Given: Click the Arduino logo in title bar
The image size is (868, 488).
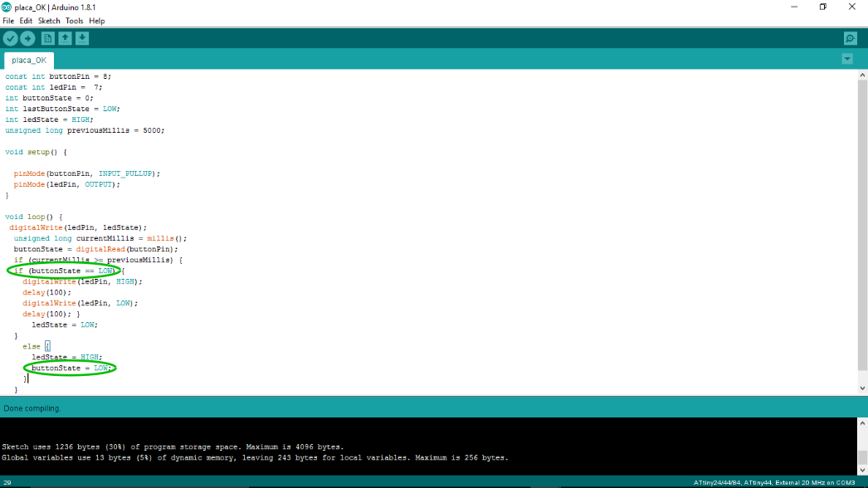Looking at the screenshot, I should [x=6, y=7].
